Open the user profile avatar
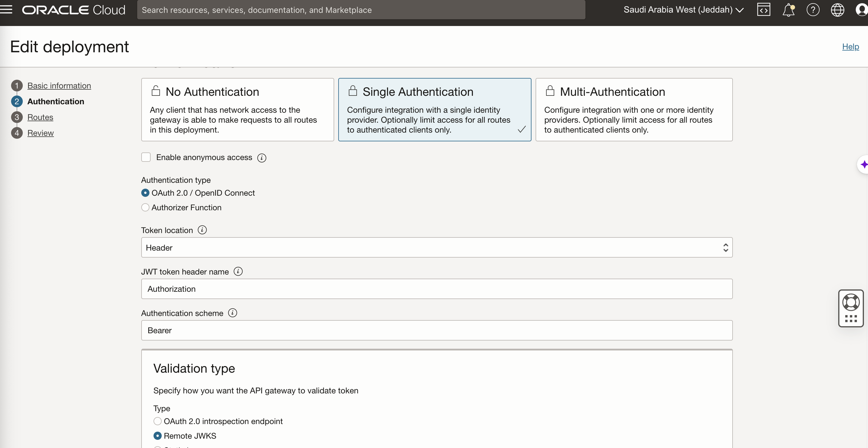 pos(861,10)
